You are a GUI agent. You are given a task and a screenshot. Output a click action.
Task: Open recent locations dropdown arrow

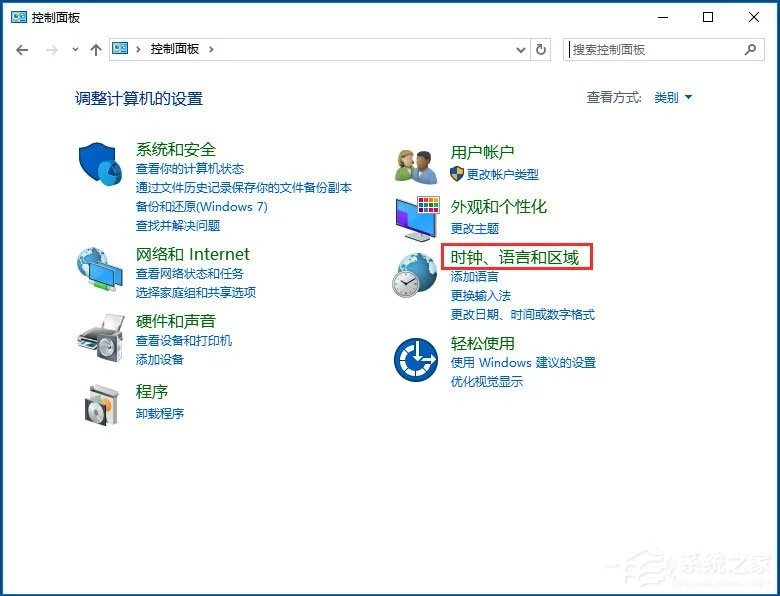75,49
